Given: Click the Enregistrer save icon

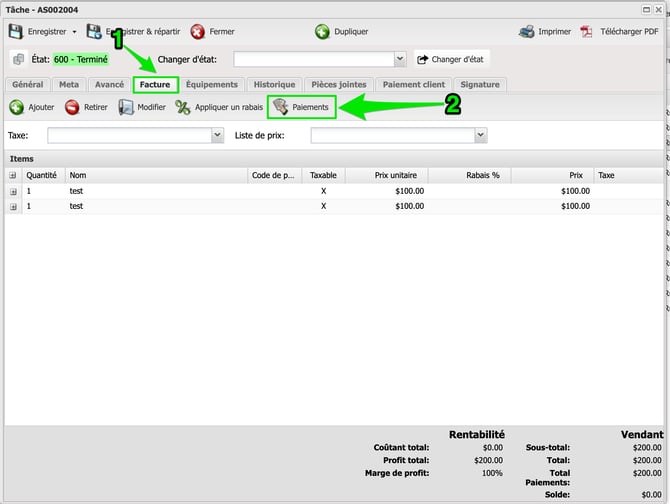Looking at the screenshot, I should coord(16,32).
